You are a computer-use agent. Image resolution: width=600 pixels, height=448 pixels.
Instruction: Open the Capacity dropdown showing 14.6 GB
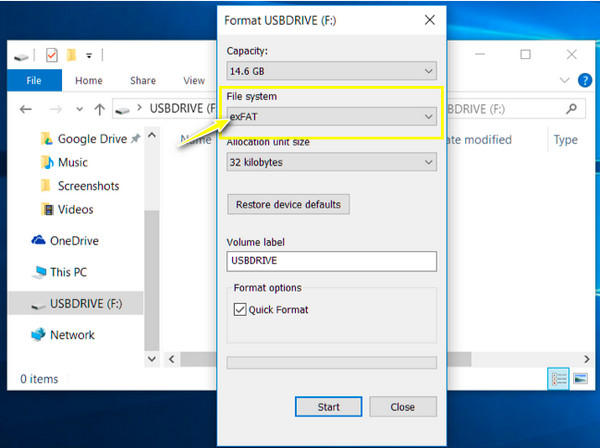(x=331, y=71)
